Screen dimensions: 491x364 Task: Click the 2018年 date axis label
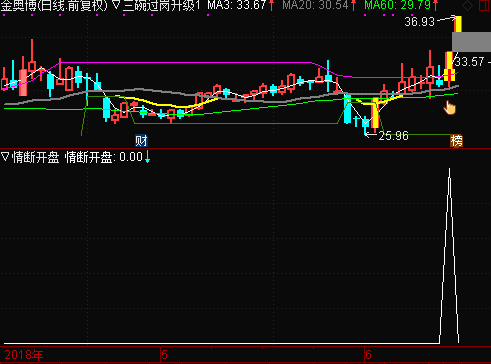pos(24,355)
